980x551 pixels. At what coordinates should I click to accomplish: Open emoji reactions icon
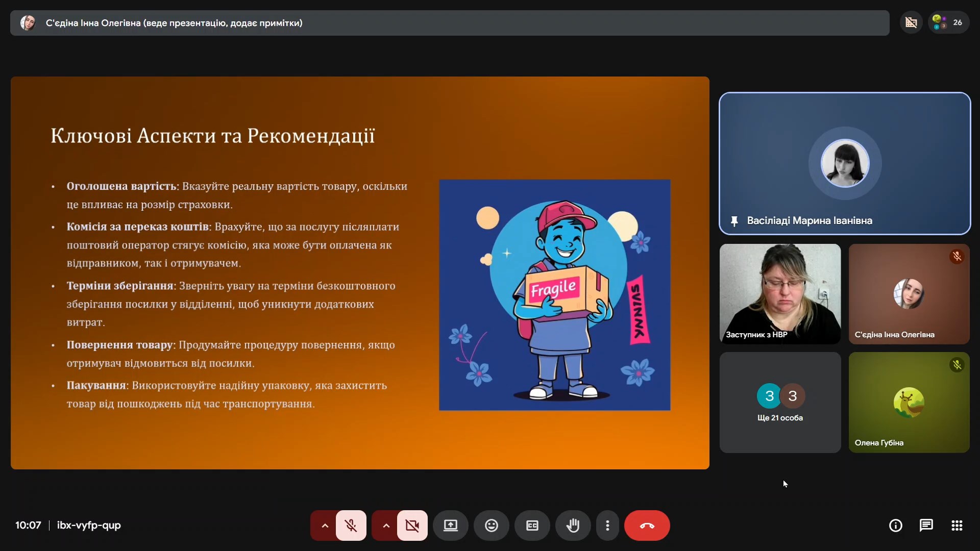coord(491,525)
